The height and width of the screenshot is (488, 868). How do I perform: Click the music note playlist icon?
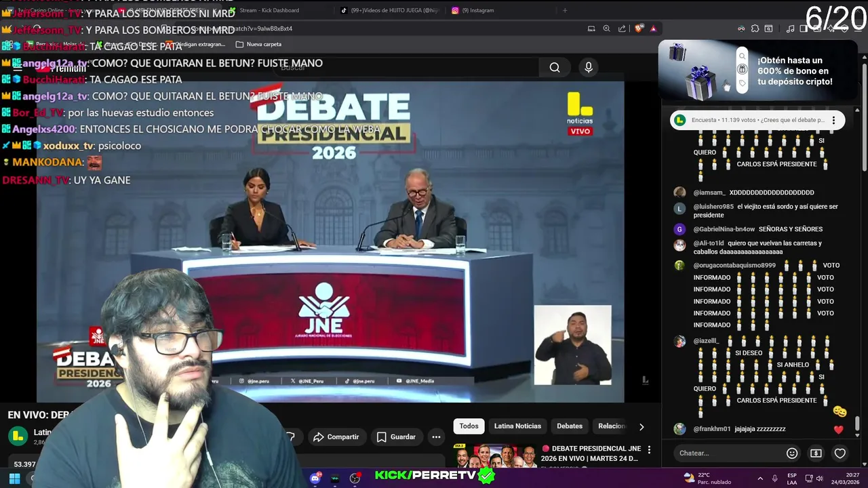click(x=790, y=28)
